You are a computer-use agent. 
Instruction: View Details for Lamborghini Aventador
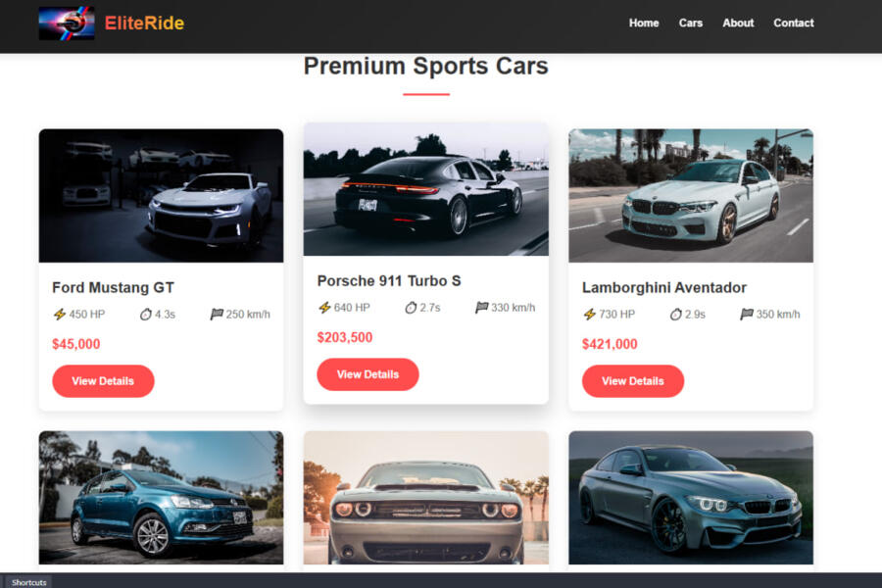coord(633,381)
